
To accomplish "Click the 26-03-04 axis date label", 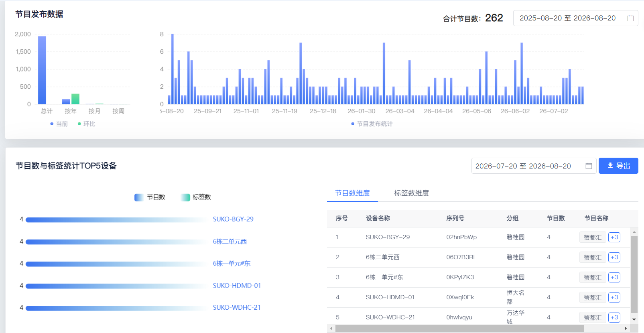I will [x=400, y=111].
